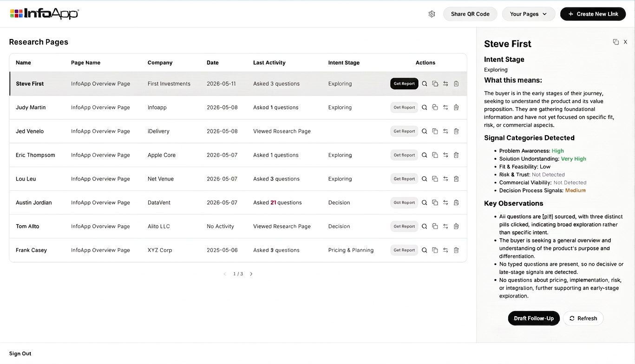Trash icon in Eric Thompsom row

(456, 155)
